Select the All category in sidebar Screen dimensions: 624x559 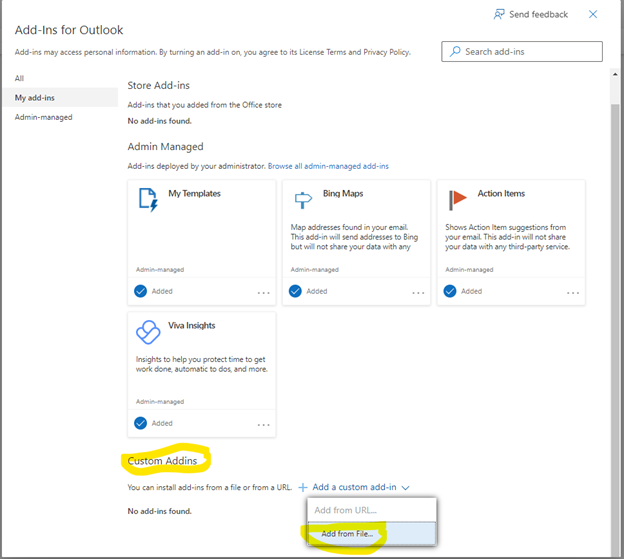[20, 78]
